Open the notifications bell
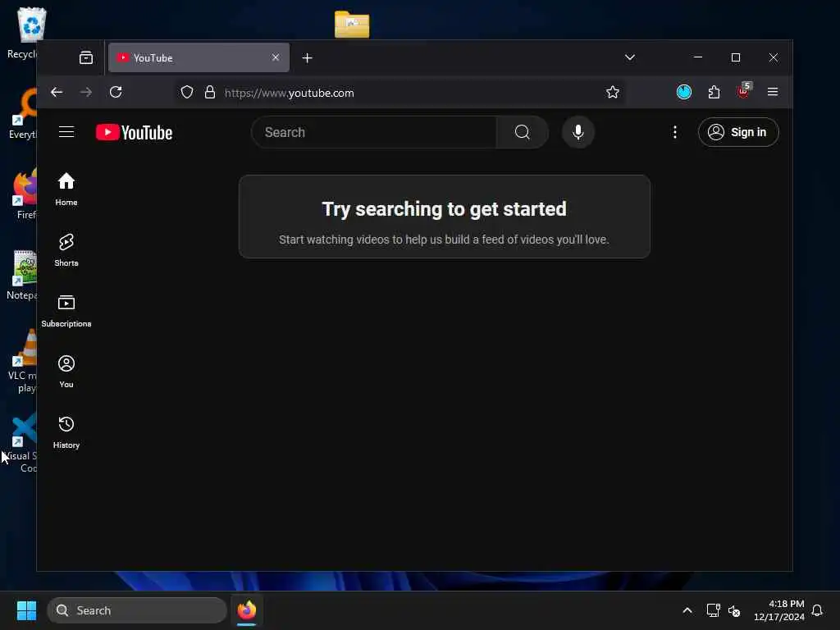 (817, 610)
